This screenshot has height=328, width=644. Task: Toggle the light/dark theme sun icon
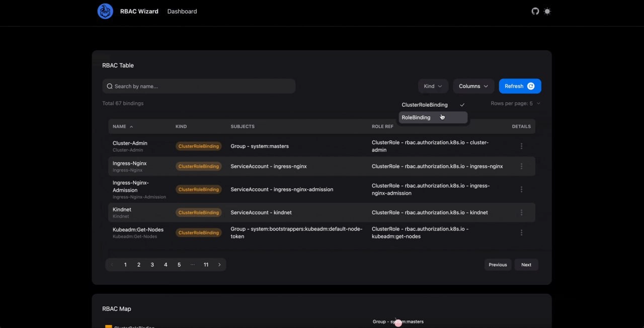point(547,11)
